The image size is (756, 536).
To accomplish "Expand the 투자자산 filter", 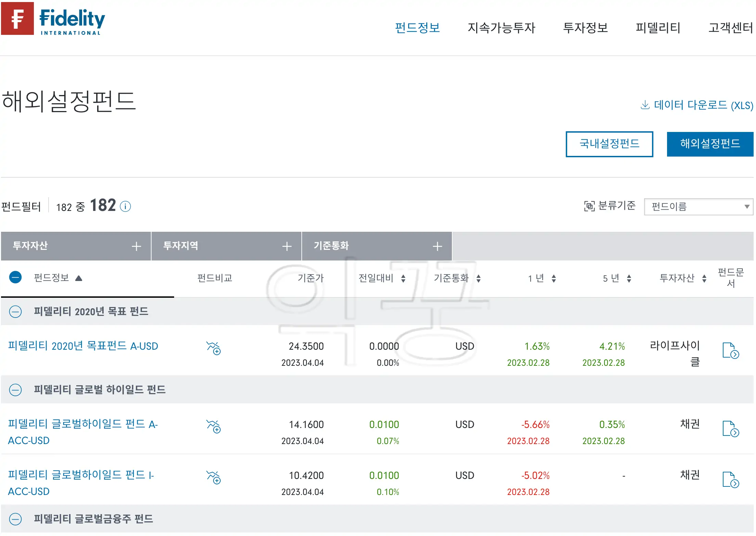I will 136,246.
